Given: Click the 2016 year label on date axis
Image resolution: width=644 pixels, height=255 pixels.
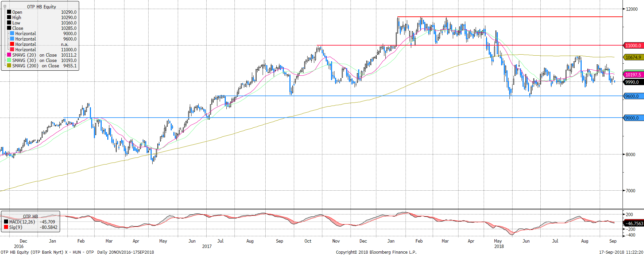Looking at the screenshot, I should click(x=19, y=246).
